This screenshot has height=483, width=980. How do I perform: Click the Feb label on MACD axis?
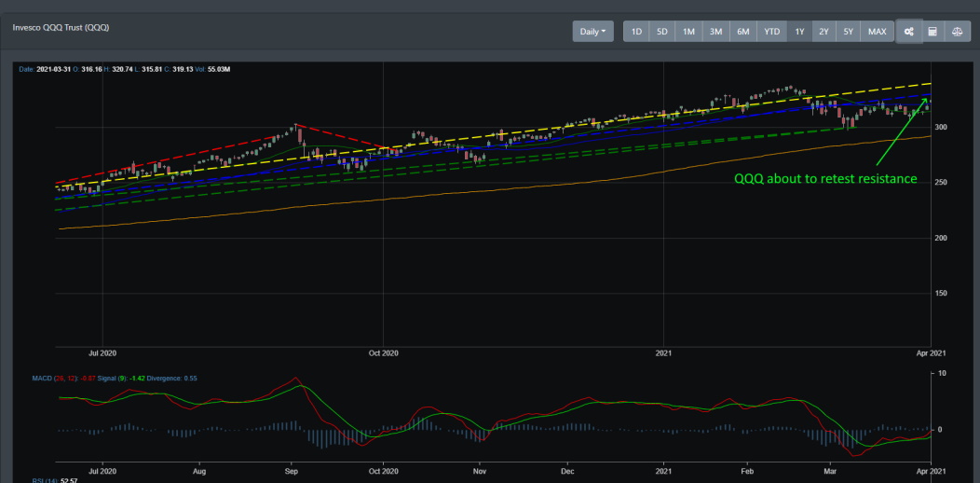click(746, 469)
